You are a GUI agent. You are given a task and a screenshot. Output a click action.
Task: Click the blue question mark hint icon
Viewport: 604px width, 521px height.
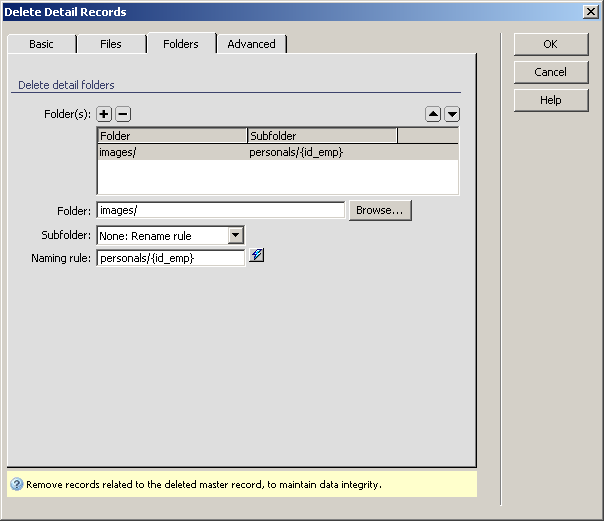click(16, 485)
